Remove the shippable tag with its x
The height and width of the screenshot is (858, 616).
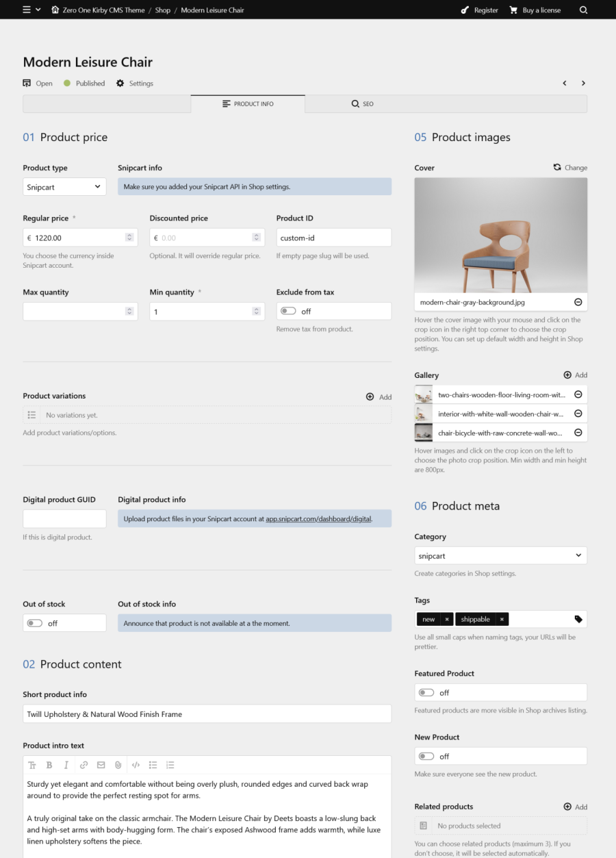pos(502,618)
